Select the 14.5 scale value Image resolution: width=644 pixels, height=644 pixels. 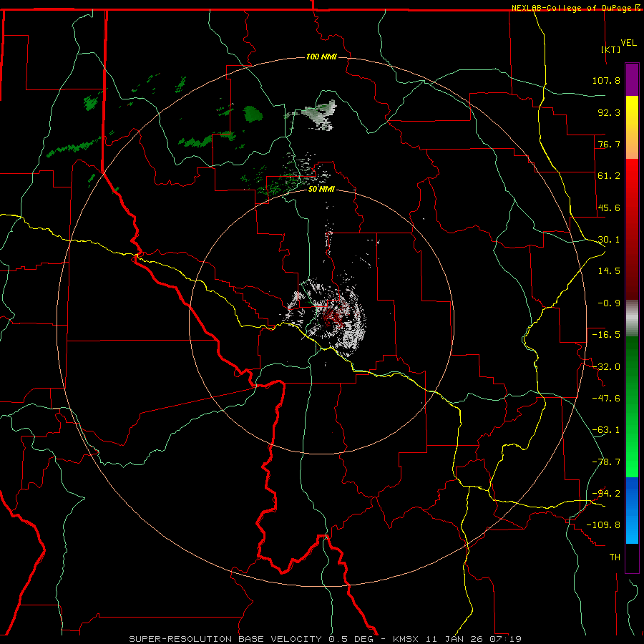point(609,271)
